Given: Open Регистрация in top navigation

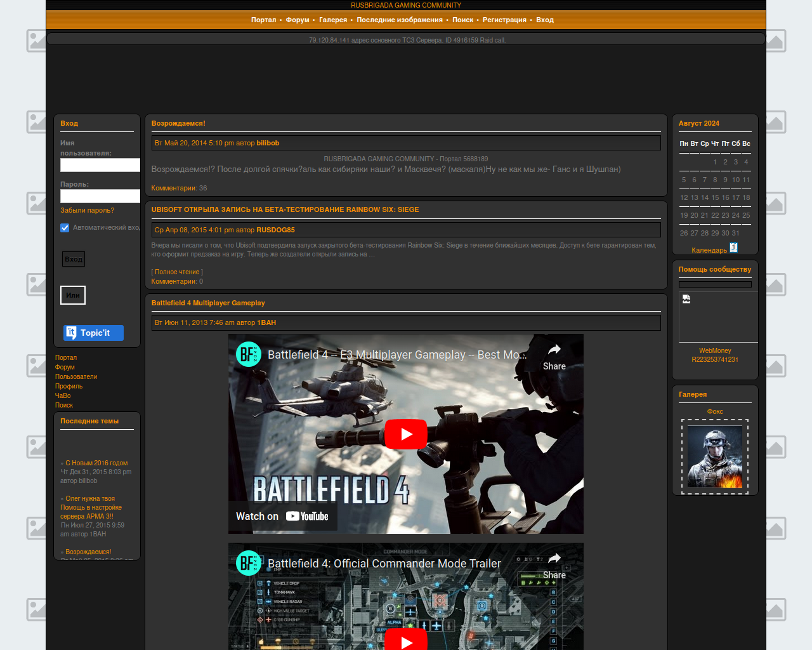Looking at the screenshot, I should click(x=504, y=20).
